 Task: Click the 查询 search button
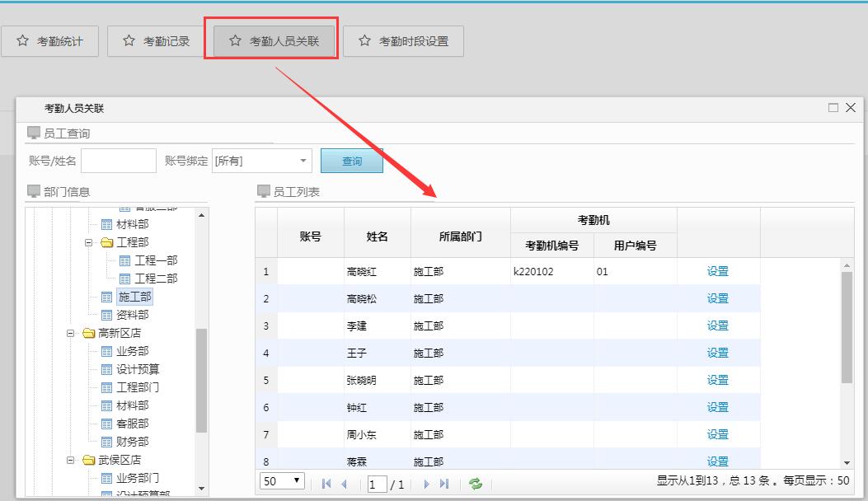click(352, 161)
